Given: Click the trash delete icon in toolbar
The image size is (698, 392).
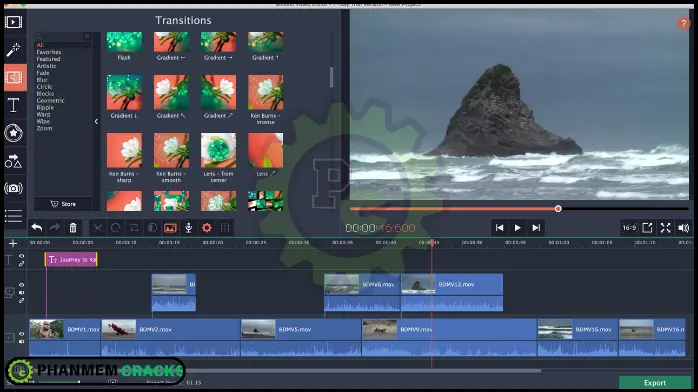Looking at the screenshot, I should [73, 228].
